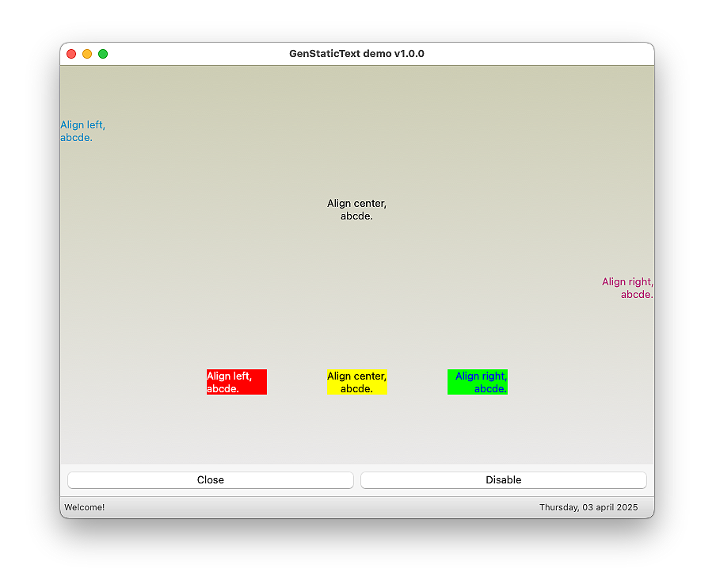716x588 pixels.
Task: Click the green-background 'Align right' label
Action: click(477, 382)
